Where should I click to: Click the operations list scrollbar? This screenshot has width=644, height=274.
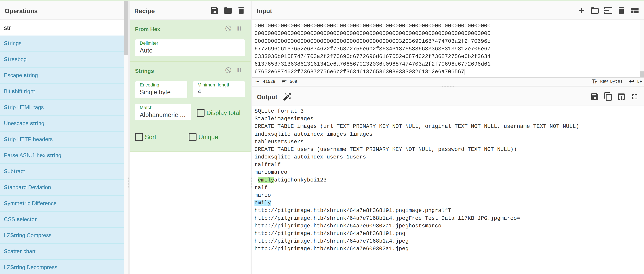(126, 28)
